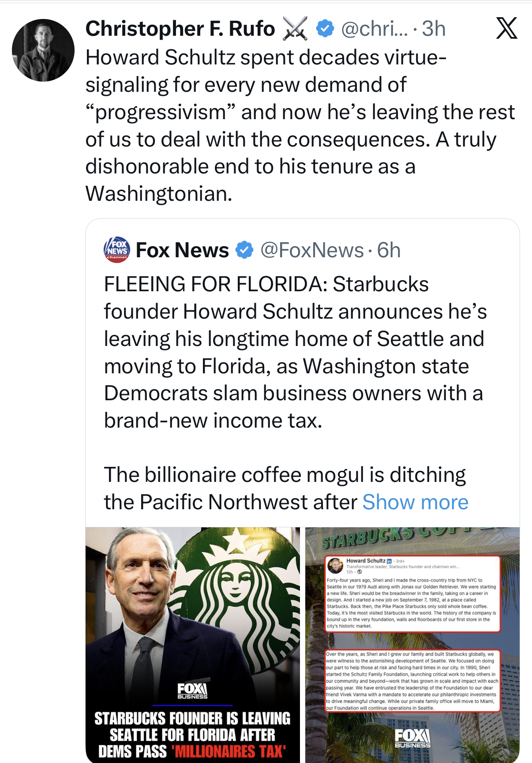
Task: Open Christopher F. Rufo's profile picture
Action: (43, 50)
